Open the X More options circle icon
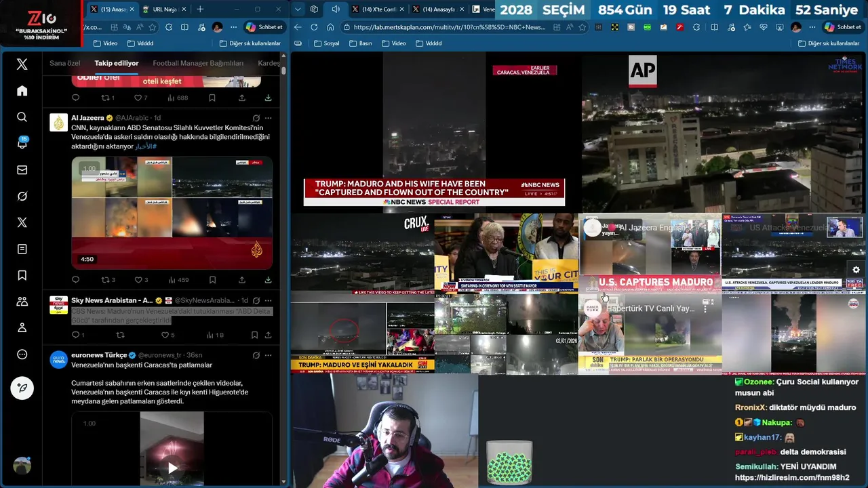 coord(22,354)
